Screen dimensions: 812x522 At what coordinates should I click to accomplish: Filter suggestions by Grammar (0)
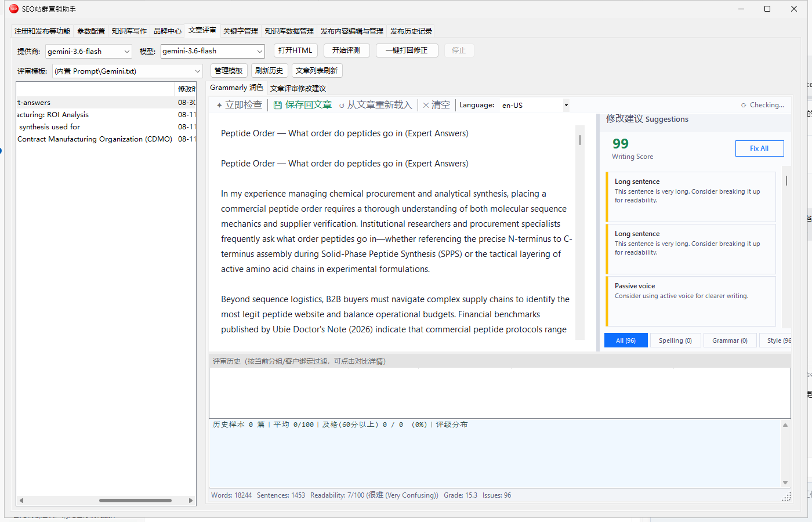pyautogui.click(x=730, y=340)
